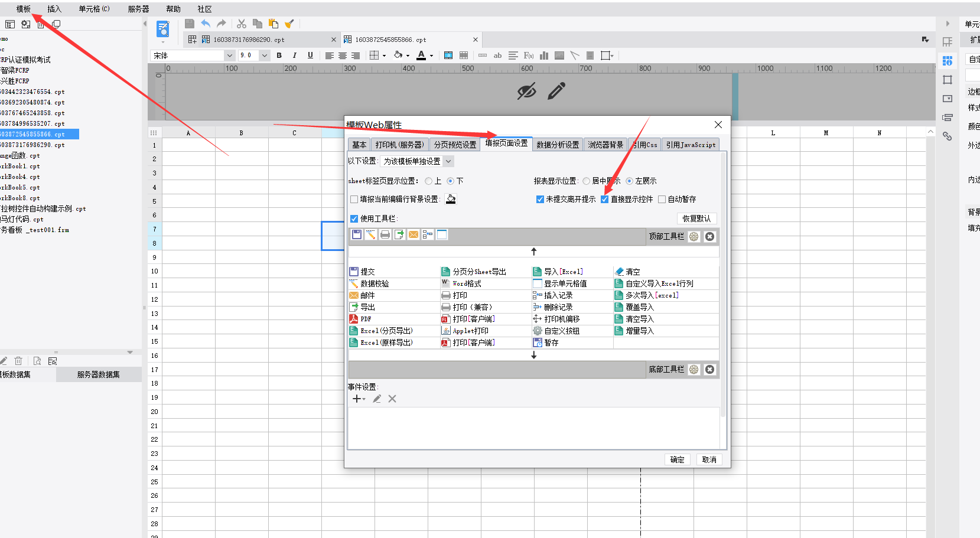Click the crossed-out eye hide icon
The height and width of the screenshot is (538, 980).
coord(526,91)
